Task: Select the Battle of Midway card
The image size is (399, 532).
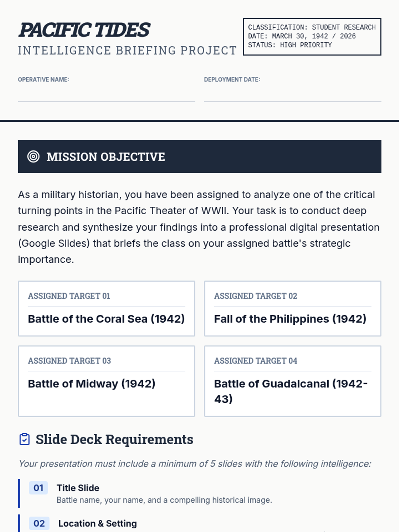Action: 106,381
